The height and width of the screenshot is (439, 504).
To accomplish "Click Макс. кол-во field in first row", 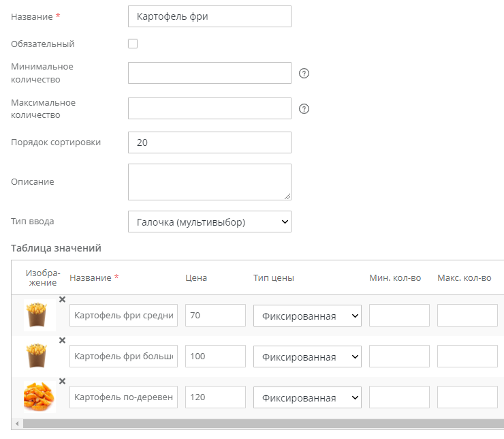I will [467, 316].
